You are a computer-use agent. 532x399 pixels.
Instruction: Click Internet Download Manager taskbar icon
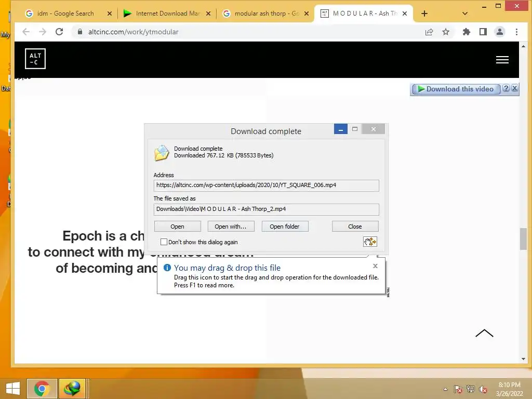pos(72,389)
